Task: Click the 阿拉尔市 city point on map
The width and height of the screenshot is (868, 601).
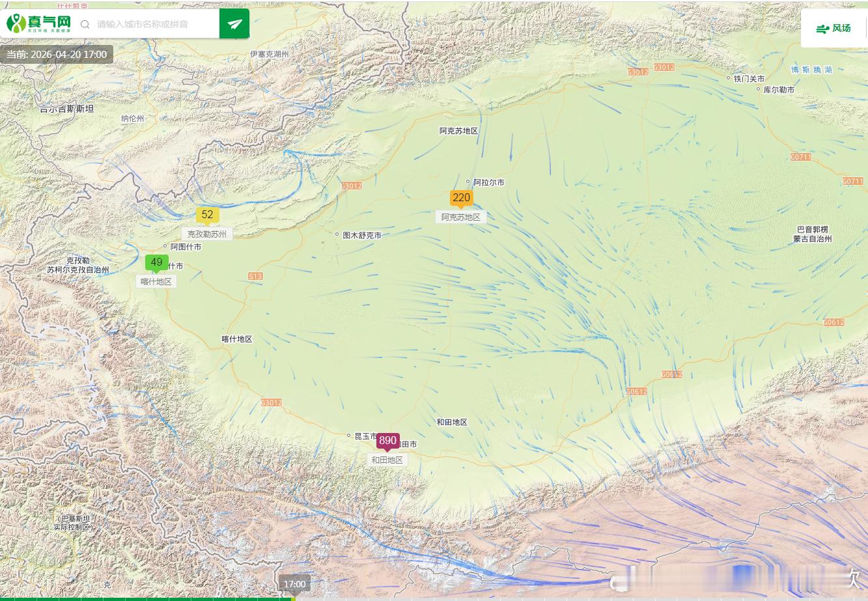Action: 468,182
